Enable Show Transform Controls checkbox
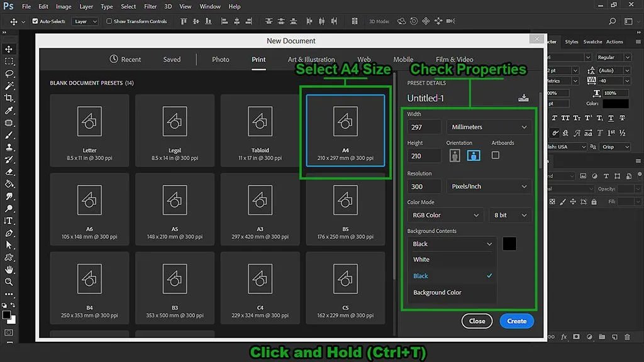Image resolution: width=644 pixels, height=362 pixels. 109,21
